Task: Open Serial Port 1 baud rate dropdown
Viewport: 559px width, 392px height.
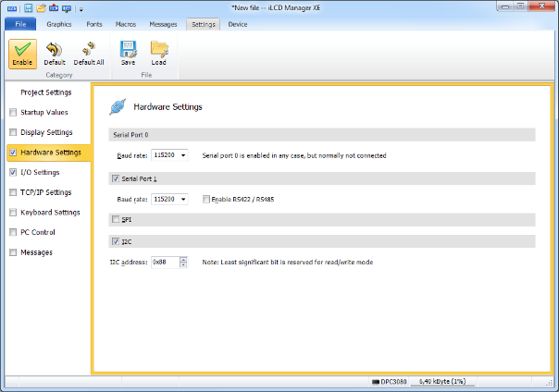Action: (x=183, y=199)
